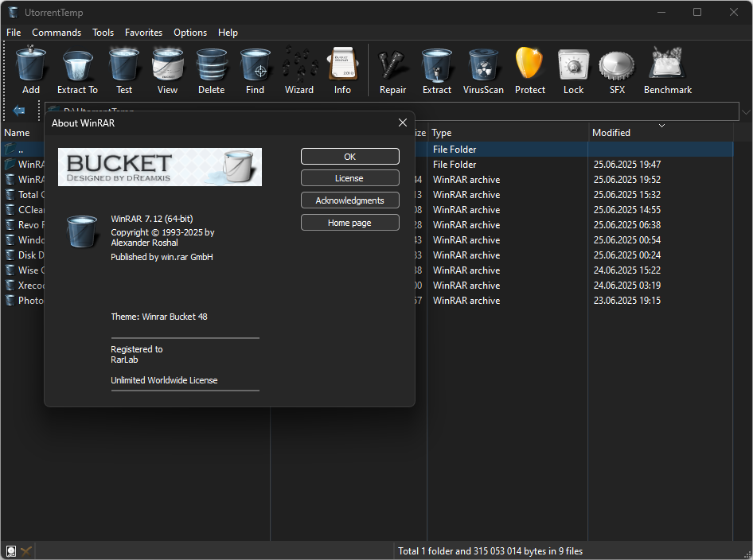Click the Test archive toolbar icon

tap(124, 64)
